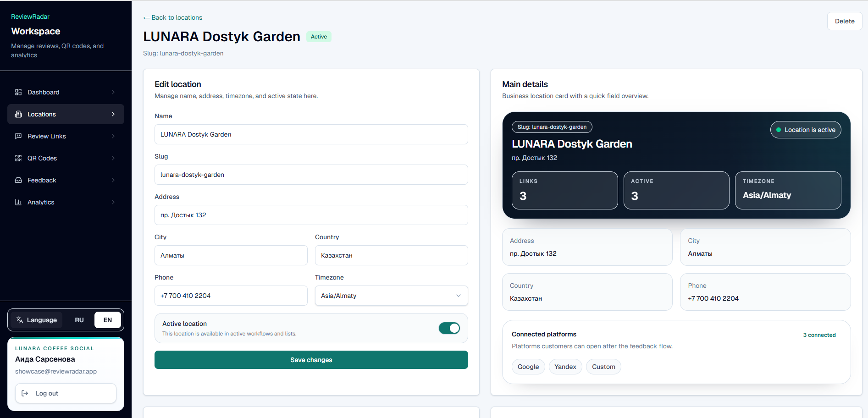Screen dimensions: 868x418
Task: Switch language to RU
Action: point(79,320)
